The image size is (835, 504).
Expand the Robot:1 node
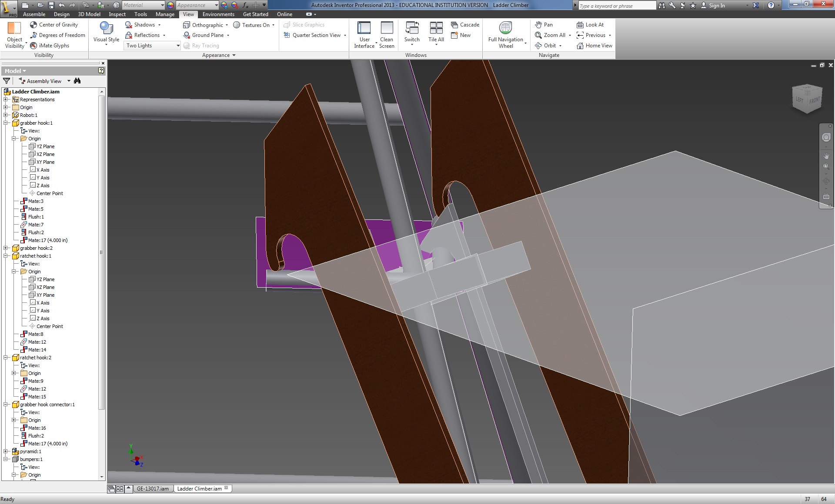[6, 115]
